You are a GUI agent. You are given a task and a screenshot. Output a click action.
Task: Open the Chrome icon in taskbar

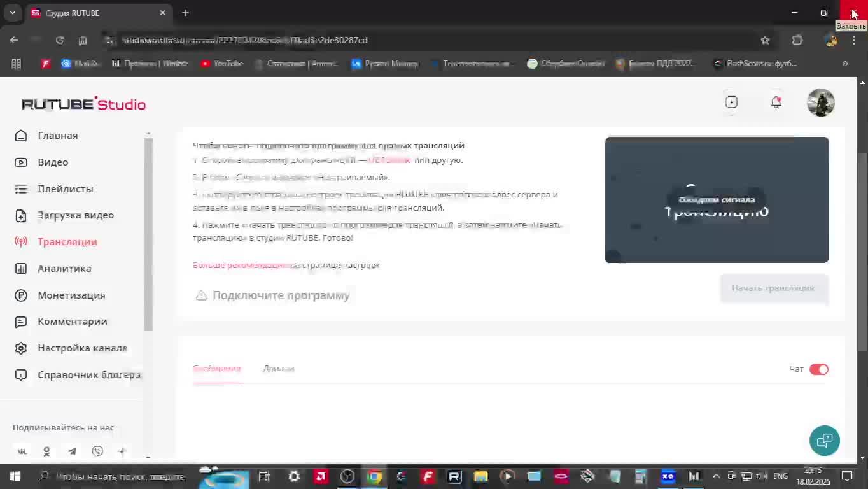(x=374, y=476)
